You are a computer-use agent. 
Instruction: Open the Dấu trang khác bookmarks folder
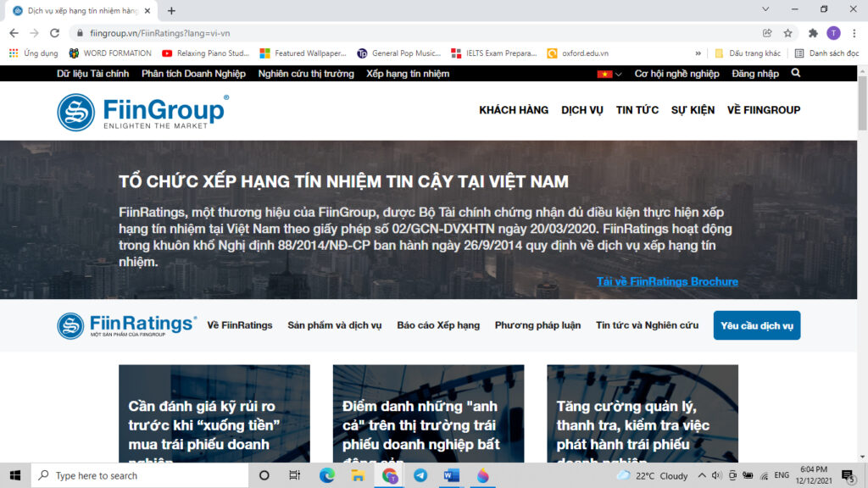[x=748, y=53]
